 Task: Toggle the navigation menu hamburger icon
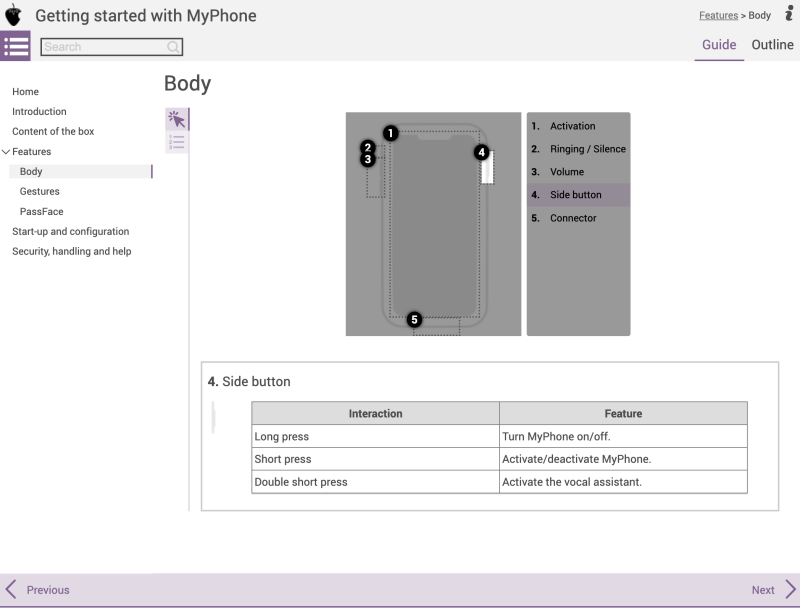tap(15, 46)
